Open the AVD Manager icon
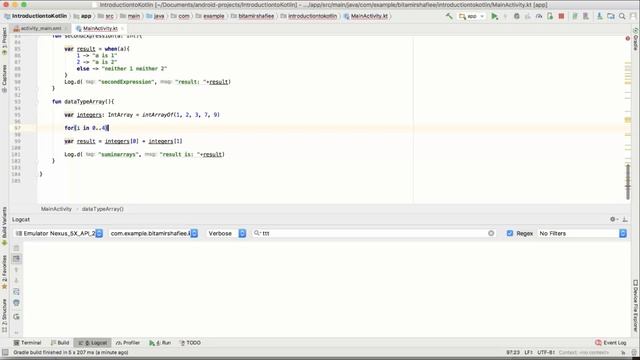 [586, 16]
